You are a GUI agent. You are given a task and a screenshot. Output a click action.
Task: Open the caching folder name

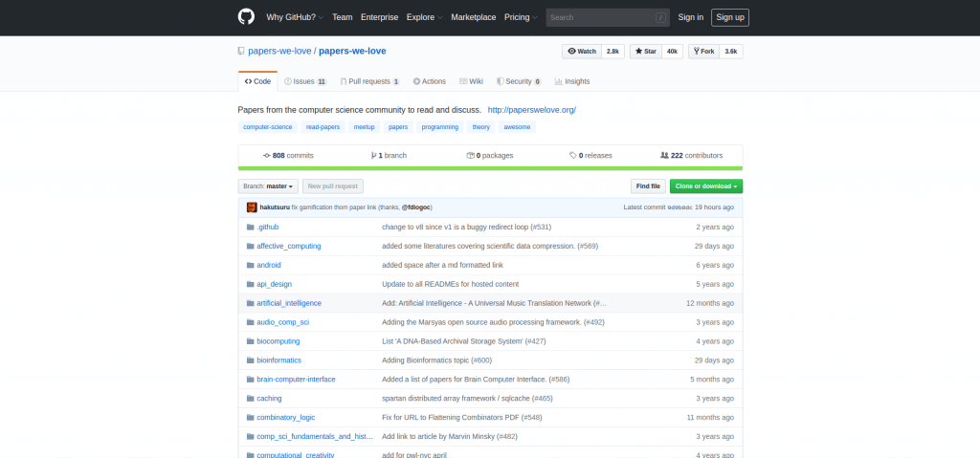click(x=269, y=399)
